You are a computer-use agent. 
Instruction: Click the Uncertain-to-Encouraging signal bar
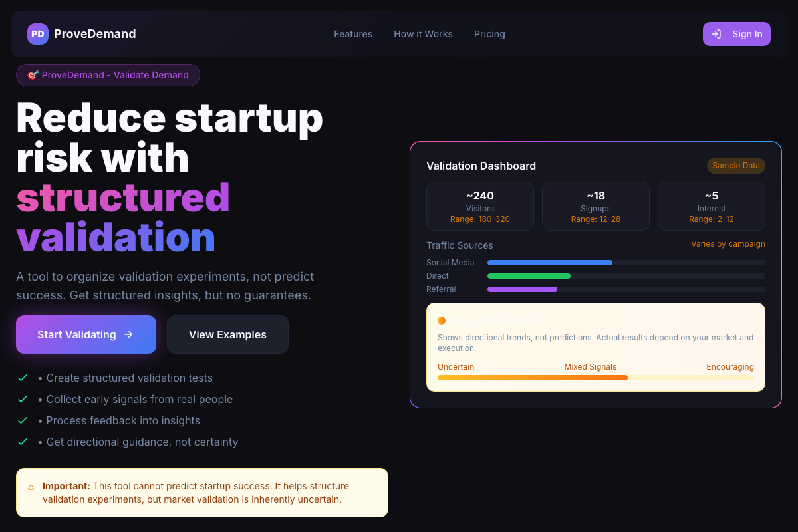pyautogui.click(x=595, y=378)
